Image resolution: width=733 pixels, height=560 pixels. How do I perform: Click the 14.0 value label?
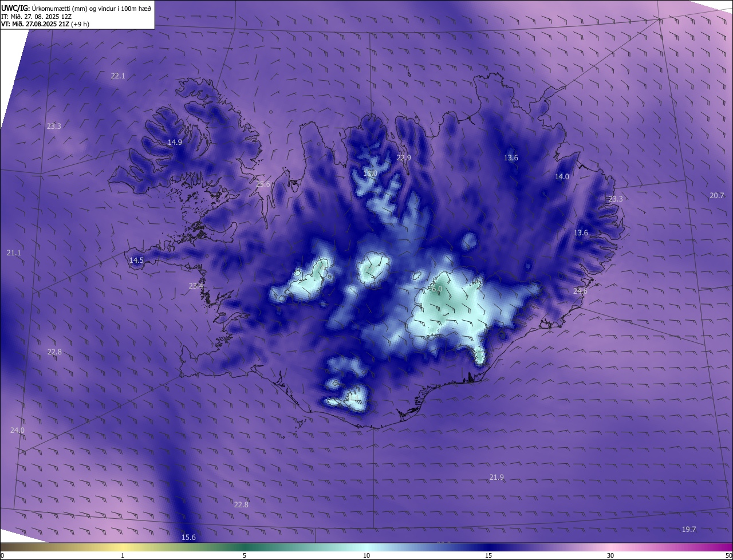tap(562, 177)
